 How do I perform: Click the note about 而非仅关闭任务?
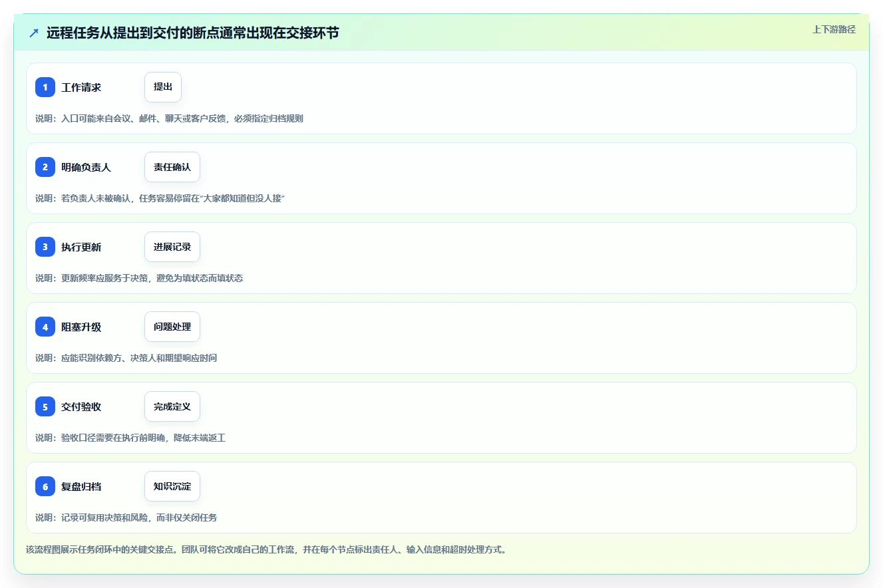(126, 517)
